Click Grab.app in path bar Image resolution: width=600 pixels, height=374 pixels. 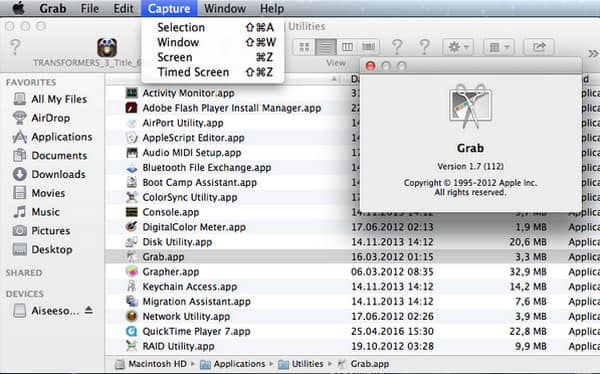(363, 364)
